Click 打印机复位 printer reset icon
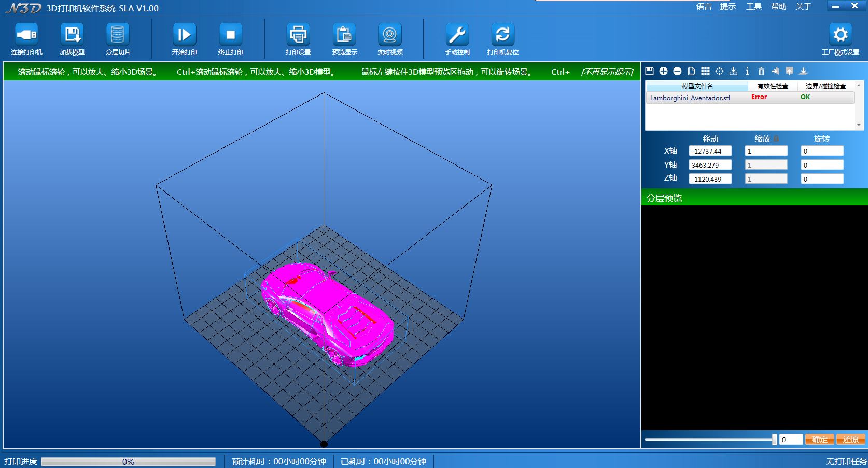Screen dimensions: 868x468 tap(502, 35)
